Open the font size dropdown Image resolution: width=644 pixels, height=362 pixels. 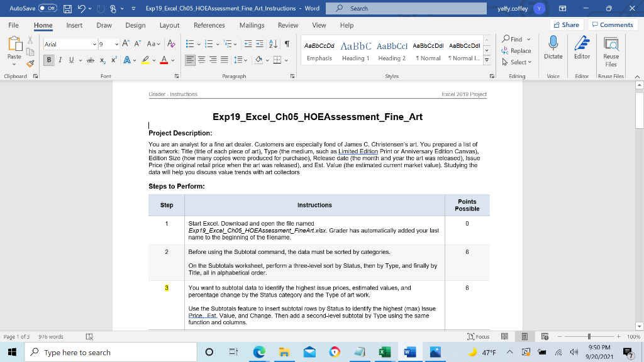(116, 44)
